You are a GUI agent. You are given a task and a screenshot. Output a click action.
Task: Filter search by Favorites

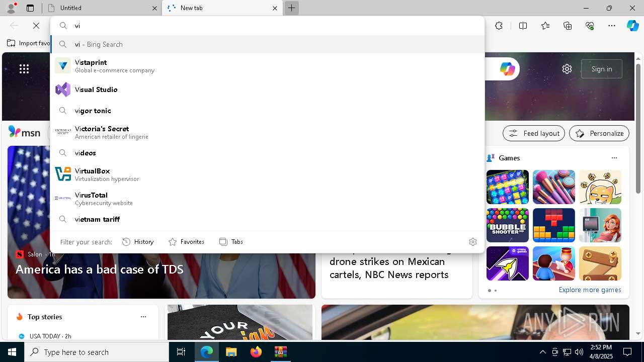tap(187, 242)
